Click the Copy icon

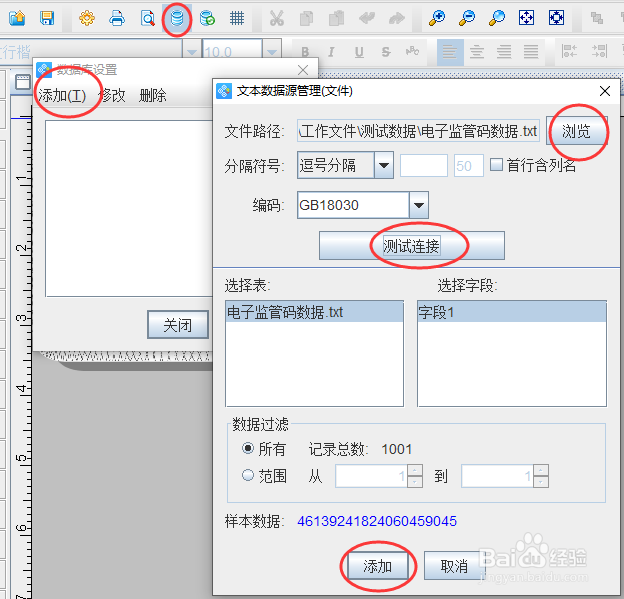click(x=306, y=18)
